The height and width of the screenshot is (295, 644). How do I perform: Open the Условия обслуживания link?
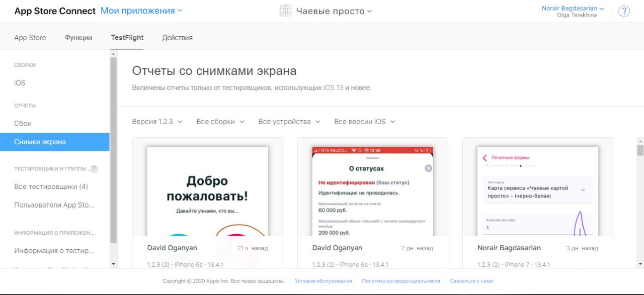[324, 281]
